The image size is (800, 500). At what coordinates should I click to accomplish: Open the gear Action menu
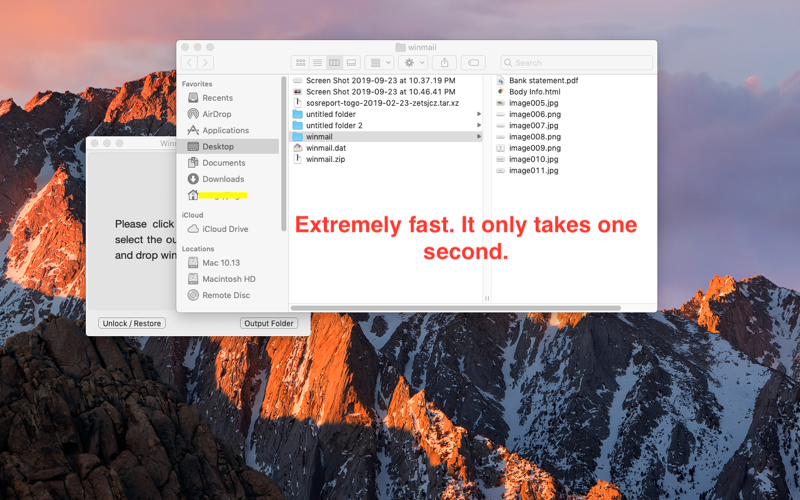click(413, 63)
